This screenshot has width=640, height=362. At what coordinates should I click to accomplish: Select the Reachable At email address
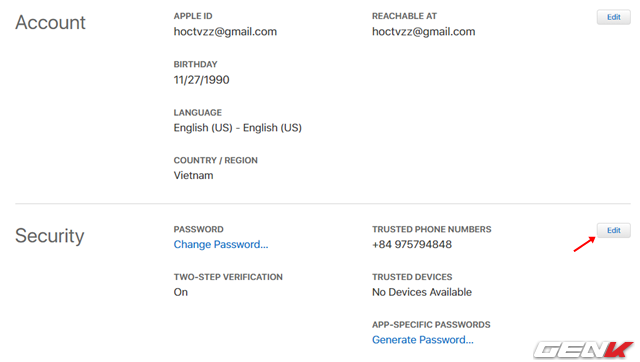click(x=424, y=32)
